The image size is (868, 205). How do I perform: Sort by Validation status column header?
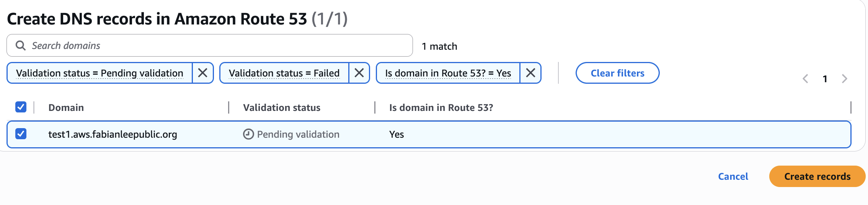coord(282,107)
